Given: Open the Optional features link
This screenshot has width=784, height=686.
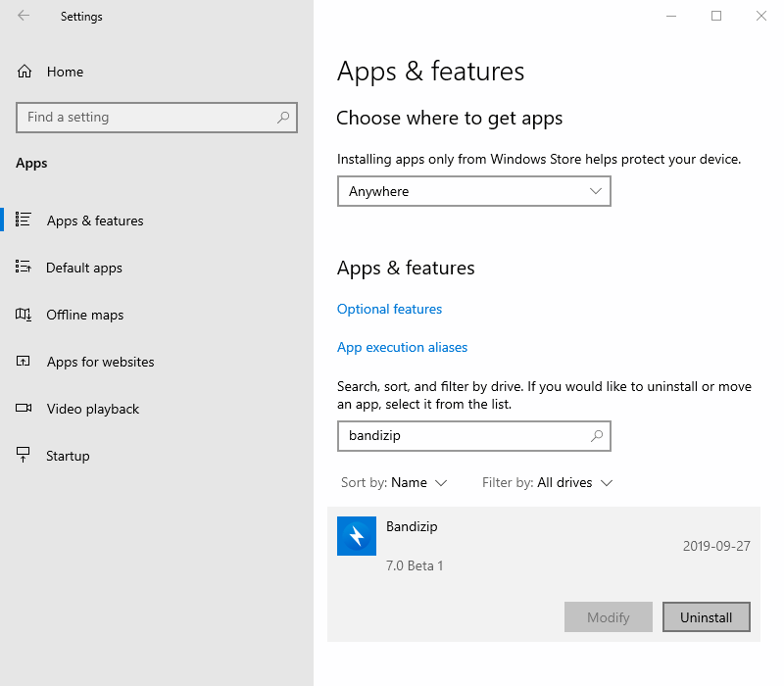Looking at the screenshot, I should pos(389,309).
